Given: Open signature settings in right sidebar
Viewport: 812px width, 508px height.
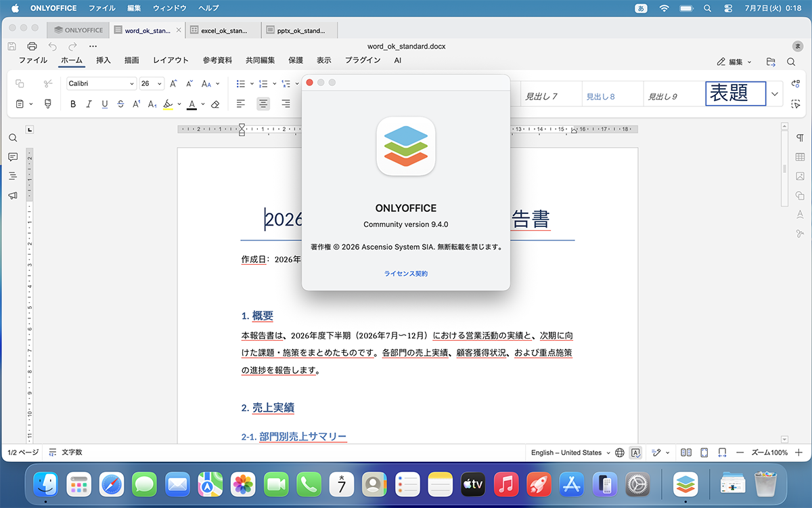Looking at the screenshot, I should 800,234.
